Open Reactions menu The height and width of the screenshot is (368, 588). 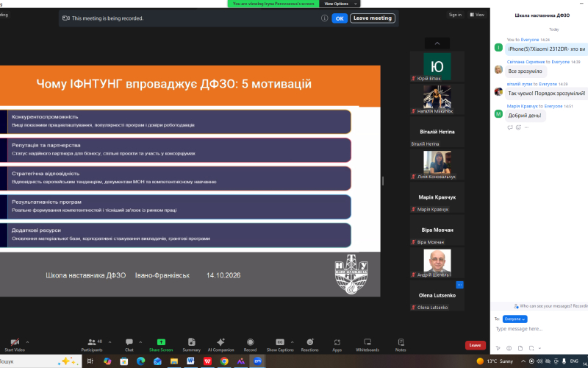(309, 344)
